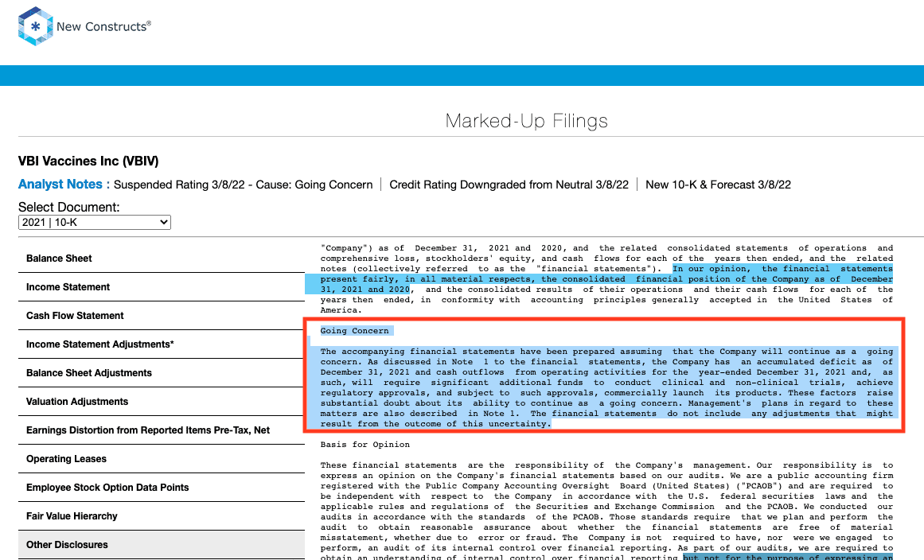Select Income Statement Adjustments* in sidebar

coord(162,344)
